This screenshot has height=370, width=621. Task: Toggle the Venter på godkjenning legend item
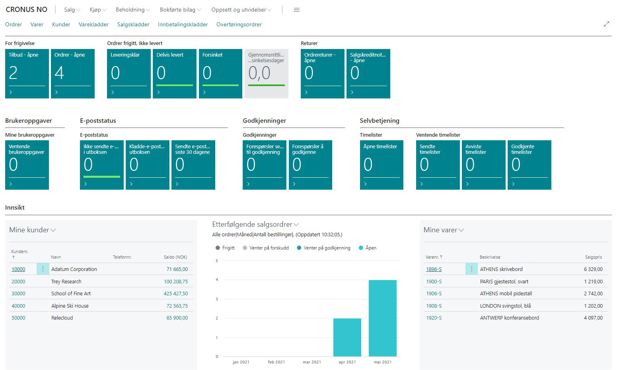click(x=324, y=248)
